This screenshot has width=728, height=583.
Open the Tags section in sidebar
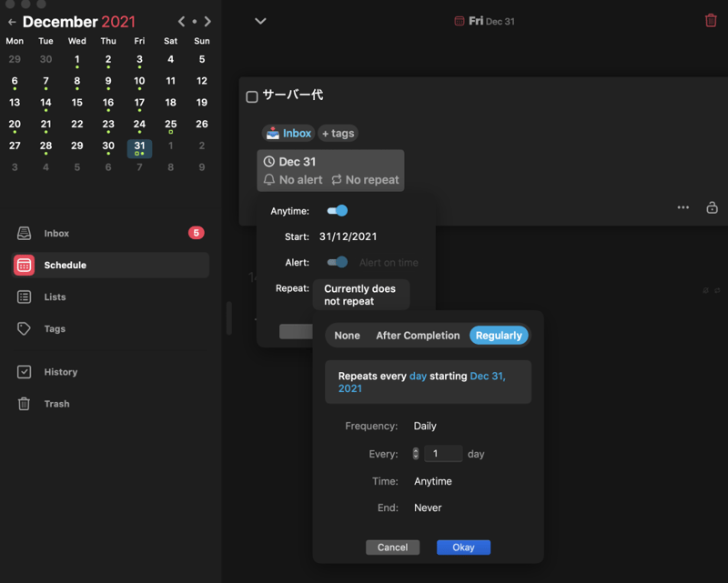coord(55,329)
